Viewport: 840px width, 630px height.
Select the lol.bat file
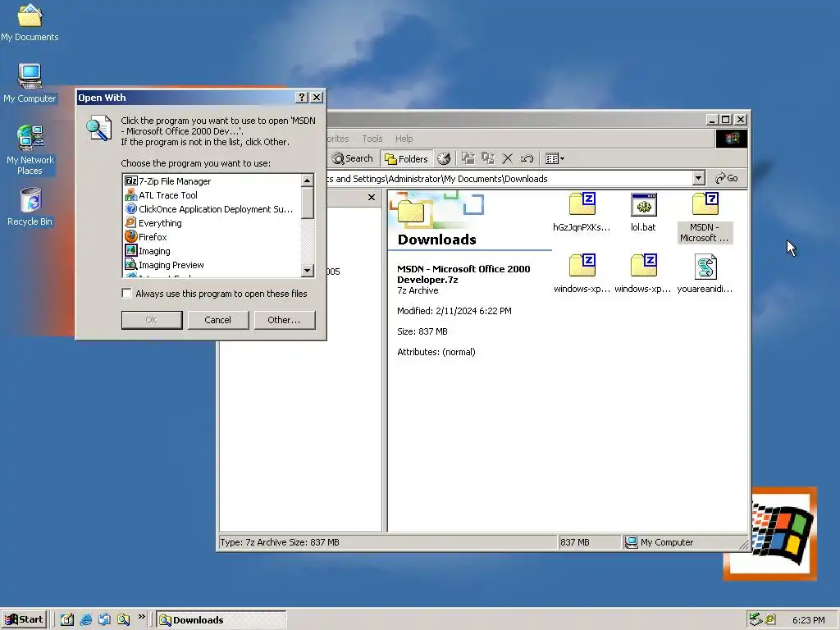pyautogui.click(x=643, y=212)
